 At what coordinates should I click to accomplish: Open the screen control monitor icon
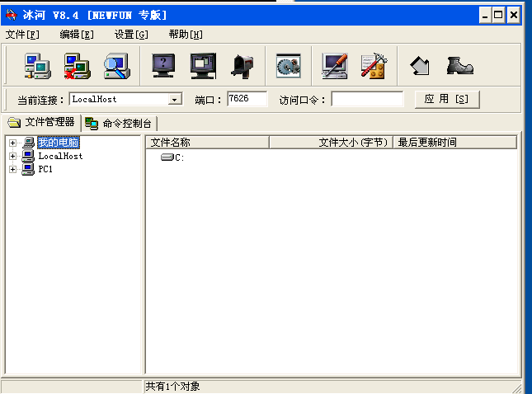[203, 66]
